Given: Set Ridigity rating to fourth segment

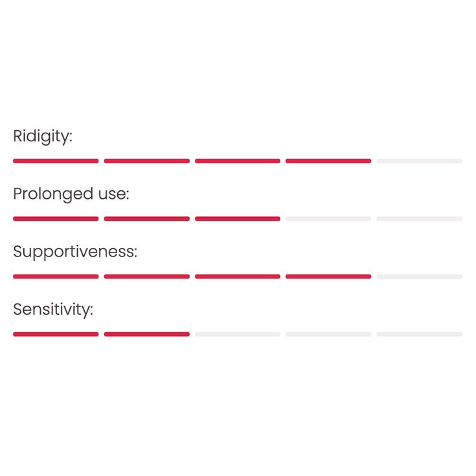Looking at the screenshot, I should click(328, 161).
